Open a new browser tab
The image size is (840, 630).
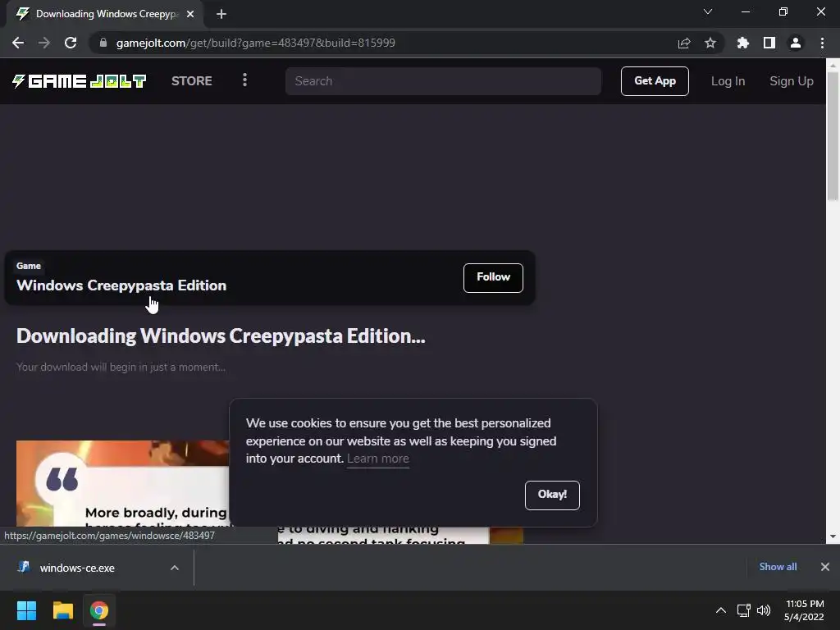point(221,14)
